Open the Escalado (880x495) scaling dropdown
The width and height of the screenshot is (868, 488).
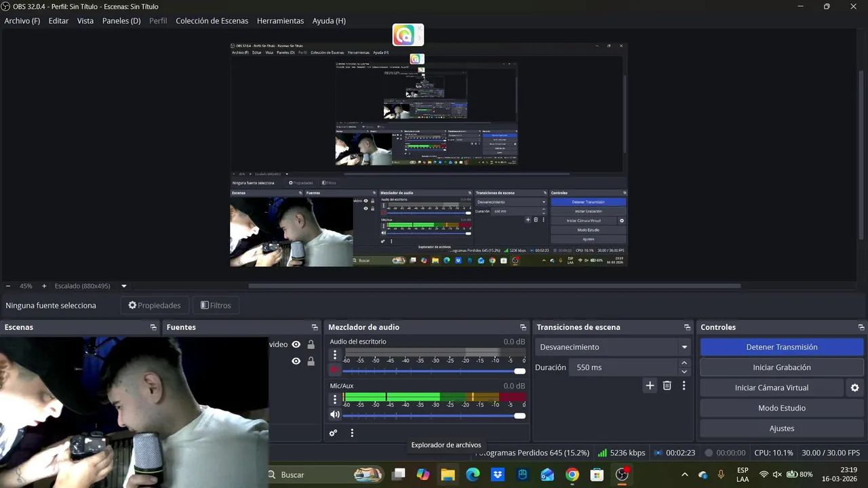[91, 286]
